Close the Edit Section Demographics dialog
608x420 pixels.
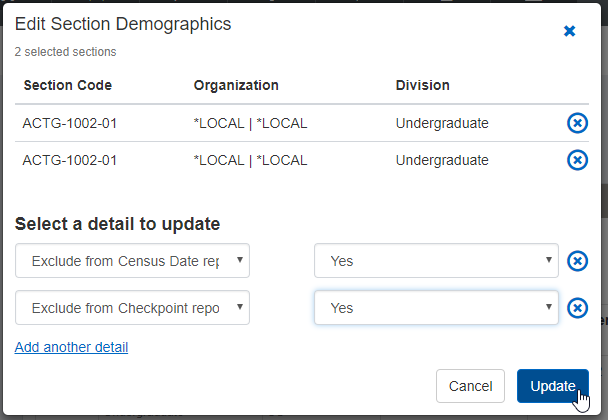click(569, 31)
